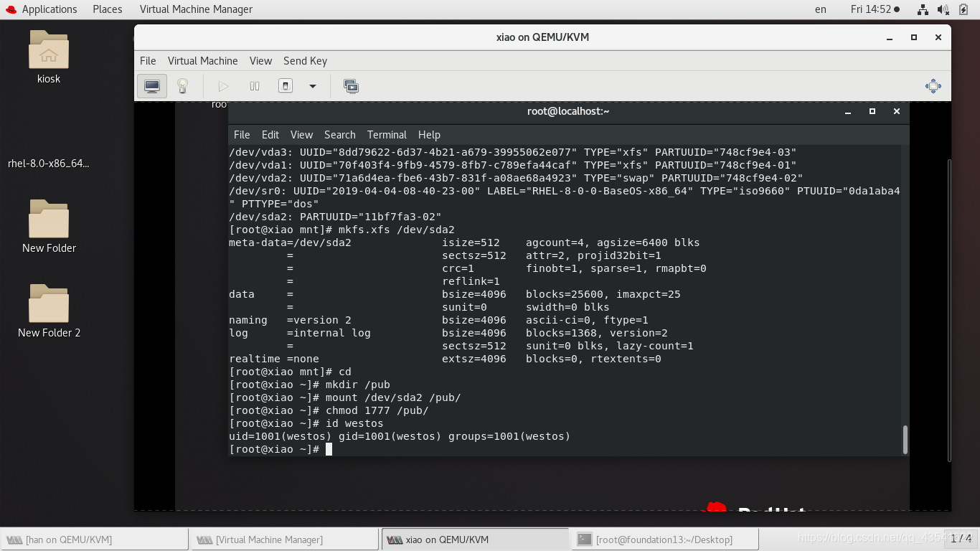Click the network status icon
The image size is (980, 551).
923,9
